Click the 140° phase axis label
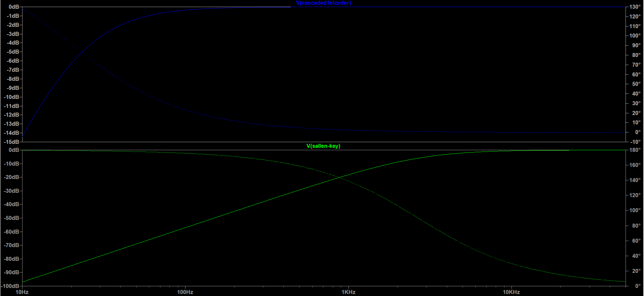The image size is (644, 296). [x=635, y=180]
